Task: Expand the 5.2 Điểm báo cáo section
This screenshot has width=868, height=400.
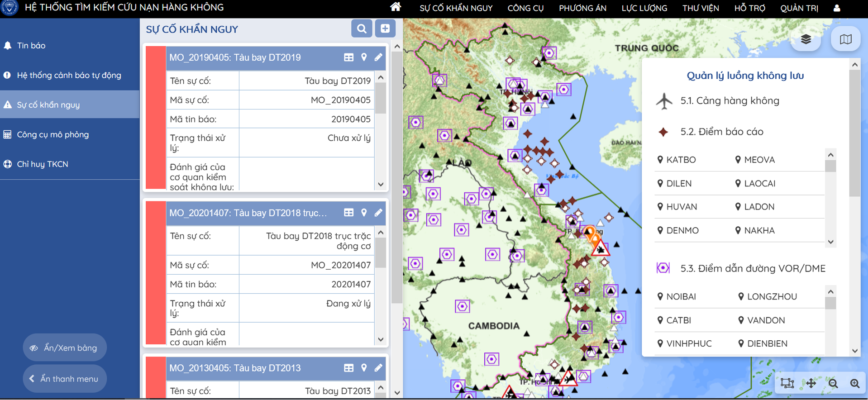Action: click(x=721, y=132)
